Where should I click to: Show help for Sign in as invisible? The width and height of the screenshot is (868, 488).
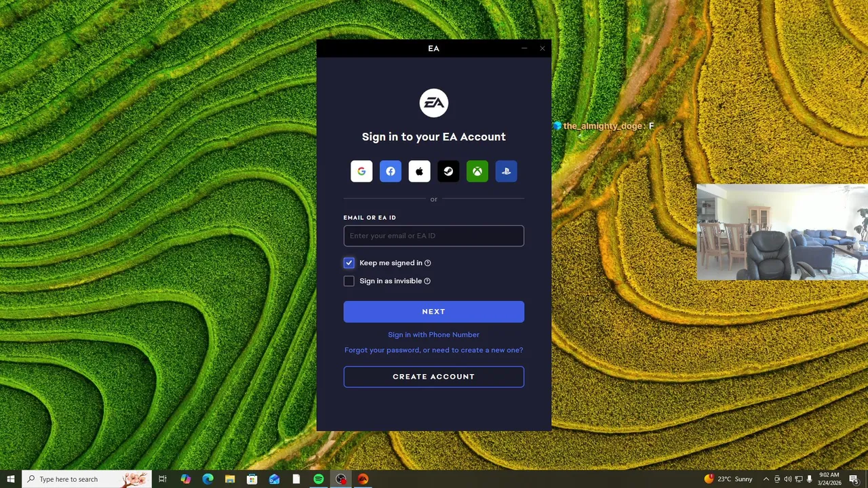pyautogui.click(x=427, y=281)
